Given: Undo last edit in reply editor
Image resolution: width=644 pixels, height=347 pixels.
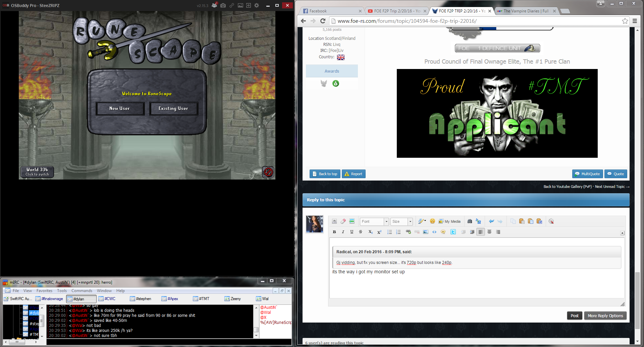Looking at the screenshot, I should [491, 221].
